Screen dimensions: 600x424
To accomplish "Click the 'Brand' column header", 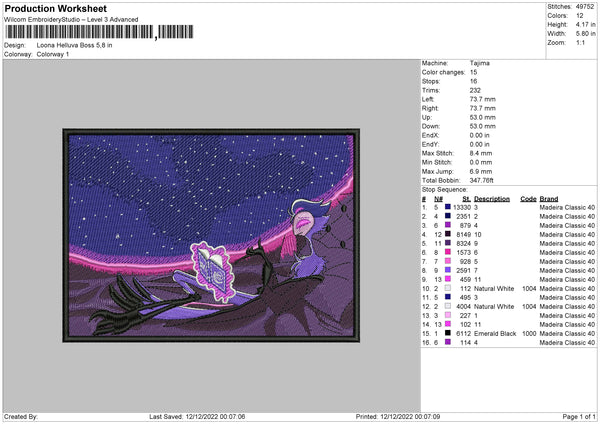I will click(x=549, y=199).
